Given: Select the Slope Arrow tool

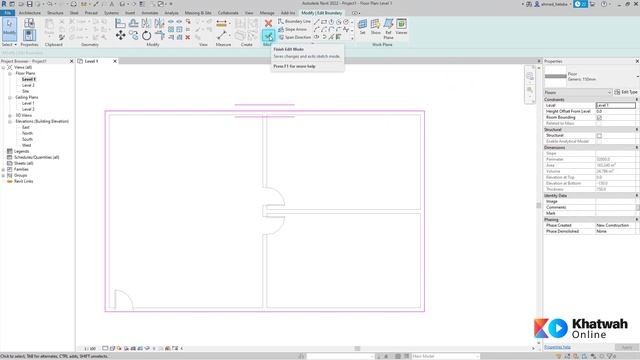Looking at the screenshot, I should pyautogui.click(x=293, y=29).
